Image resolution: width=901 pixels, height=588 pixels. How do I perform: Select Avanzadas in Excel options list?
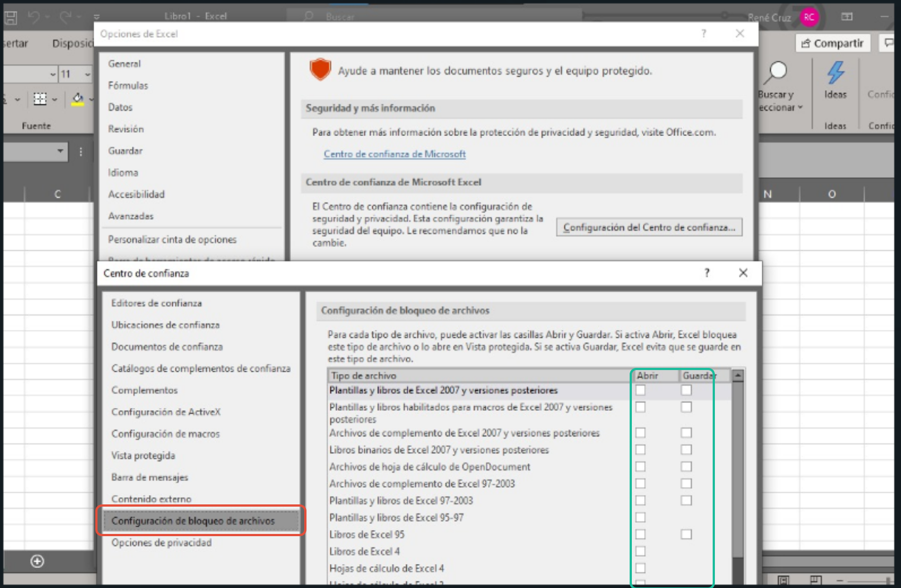[x=131, y=216]
